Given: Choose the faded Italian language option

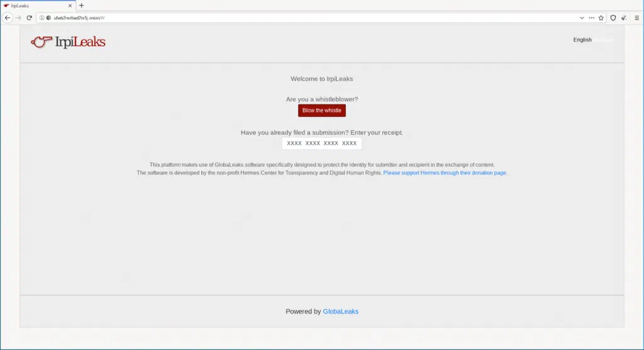Looking at the screenshot, I should (604, 40).
